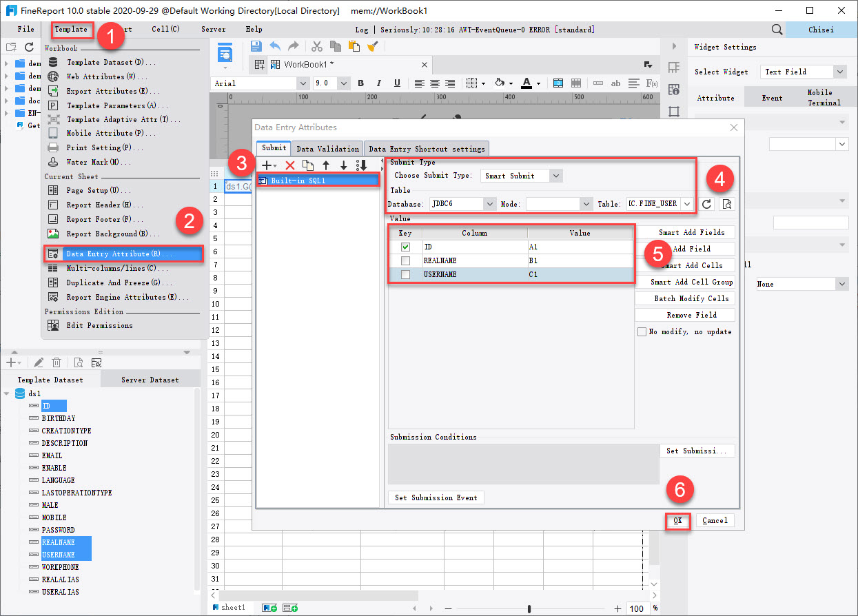Switch to the Data Validation tab
The image size is (858, 616).
pos(327,148)
